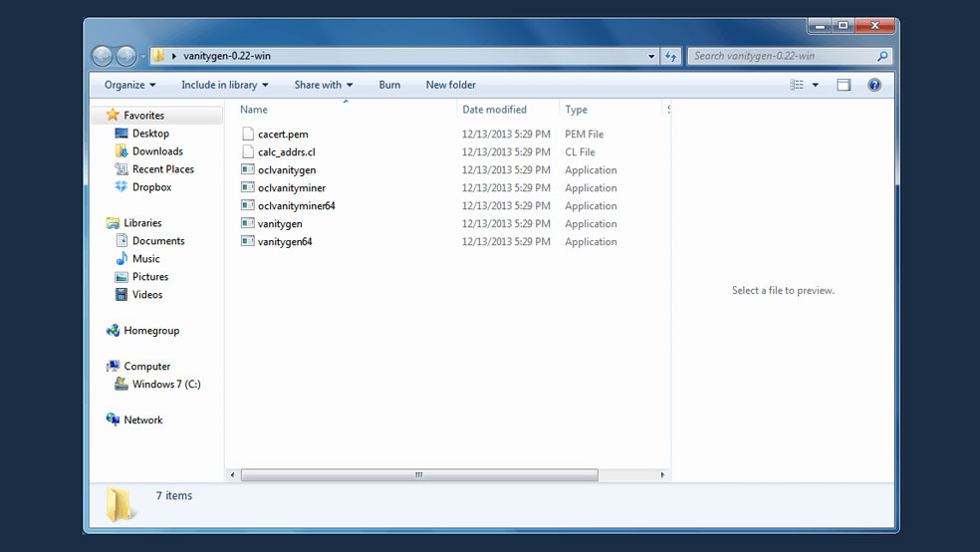Select the cacert.pem file name

[283, 134]
